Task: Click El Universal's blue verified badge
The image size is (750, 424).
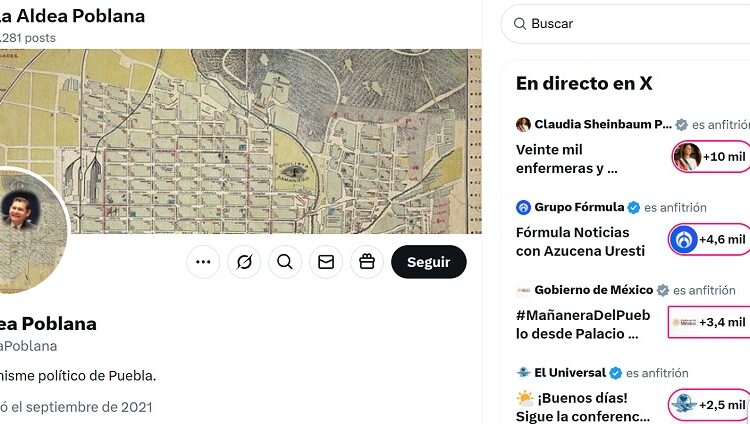Action: tap(616, 373)
